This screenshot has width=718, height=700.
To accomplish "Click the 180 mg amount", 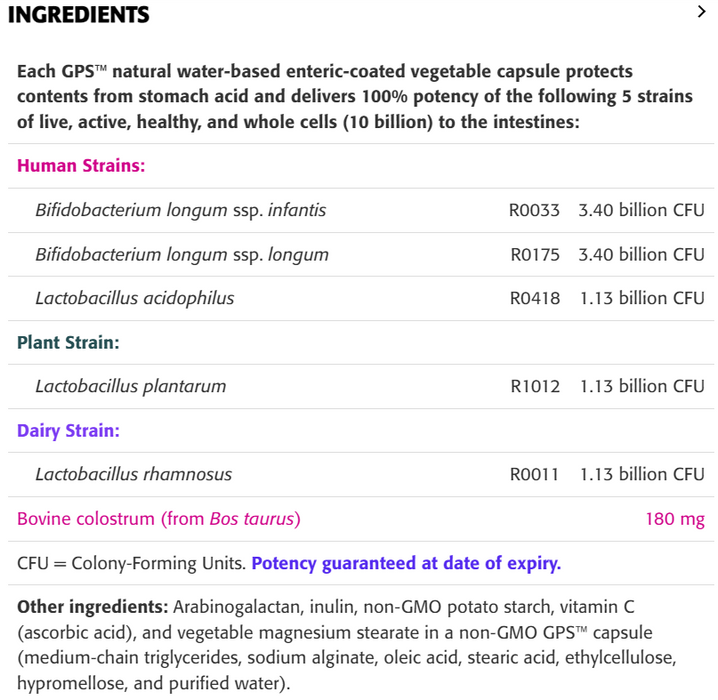I will 675,519.
